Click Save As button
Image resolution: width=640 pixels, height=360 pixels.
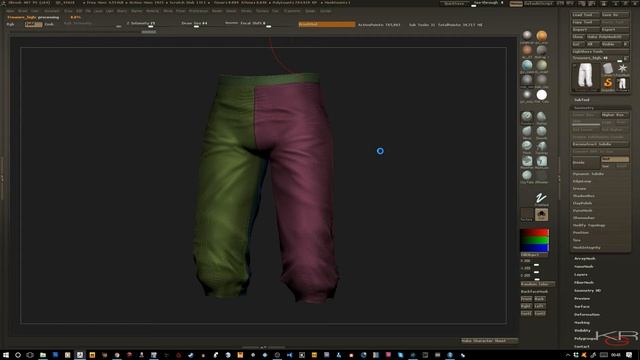[x=615, y=15]
